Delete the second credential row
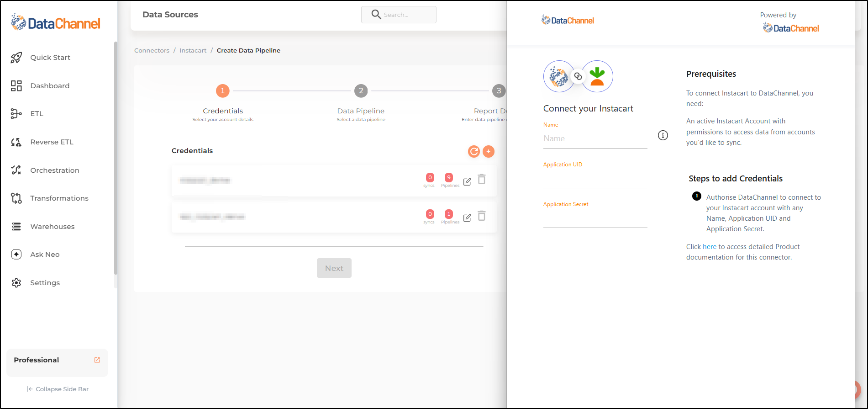This screenshot has width=868, height=409. (x=482, y=216)
